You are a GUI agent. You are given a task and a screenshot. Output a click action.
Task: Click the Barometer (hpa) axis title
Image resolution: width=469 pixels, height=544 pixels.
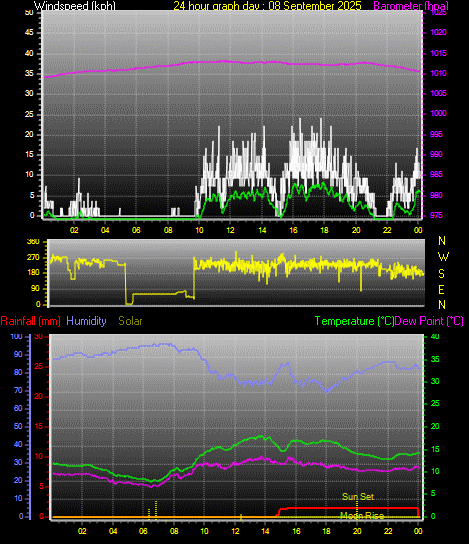pyautogui.click(x=411, y=6)
